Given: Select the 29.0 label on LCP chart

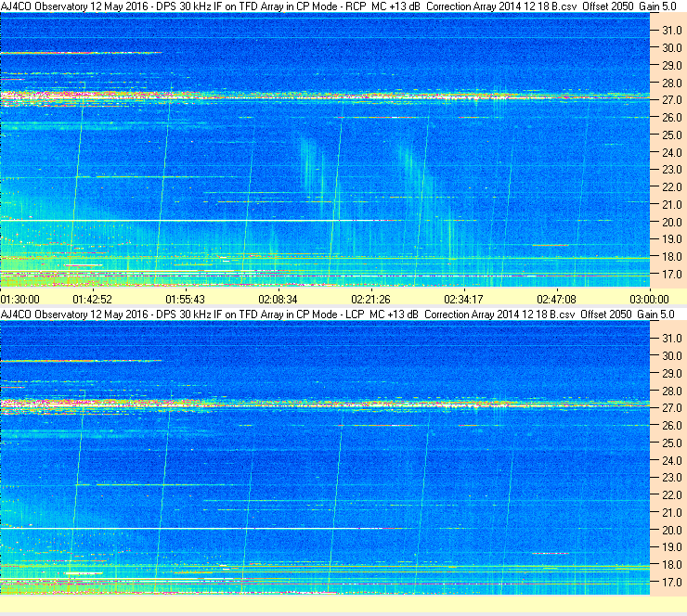Looking at the screenshot, I should 672,373.
